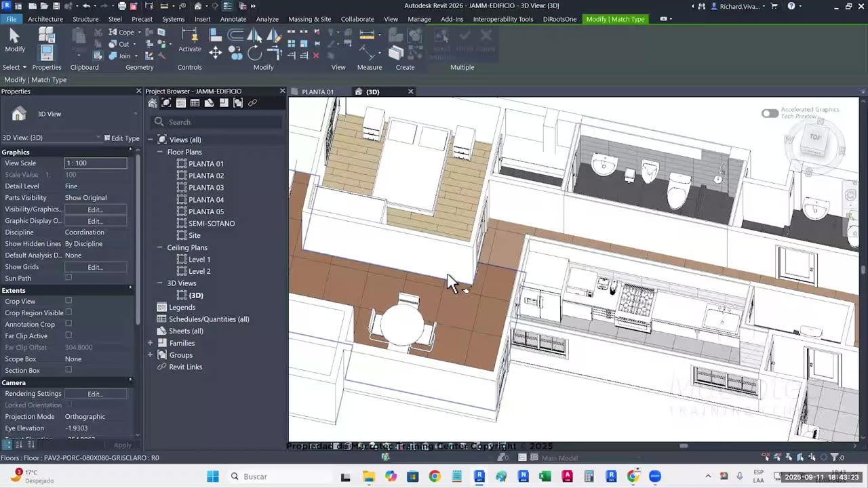The image size is (868, 488).
Task: Click the red Delete X icon
Action: click(x=316, y=56)
